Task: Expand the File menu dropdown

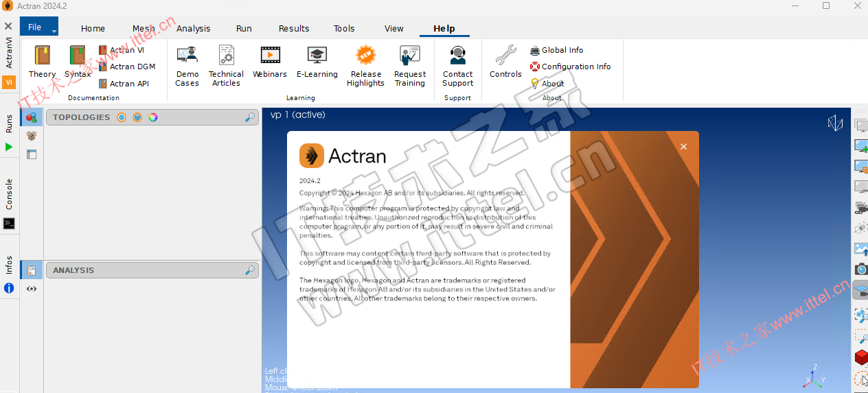Action: coord(39,27)
